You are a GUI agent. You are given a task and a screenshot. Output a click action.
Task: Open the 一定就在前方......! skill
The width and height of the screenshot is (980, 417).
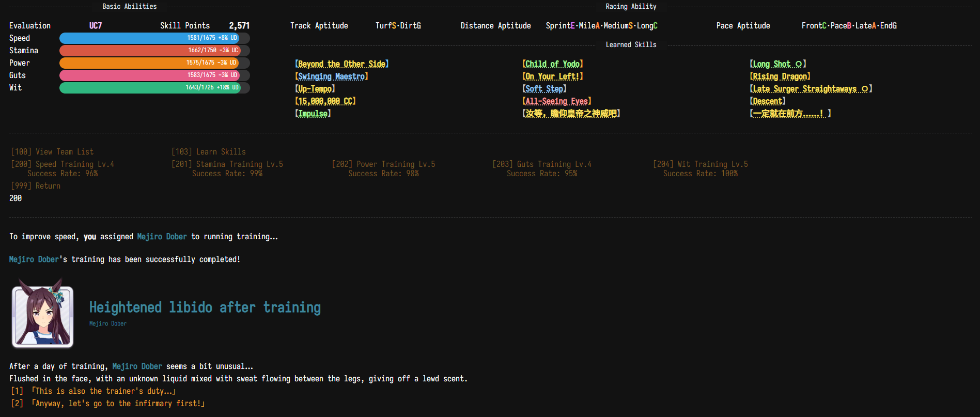click(x=790, y=114)
